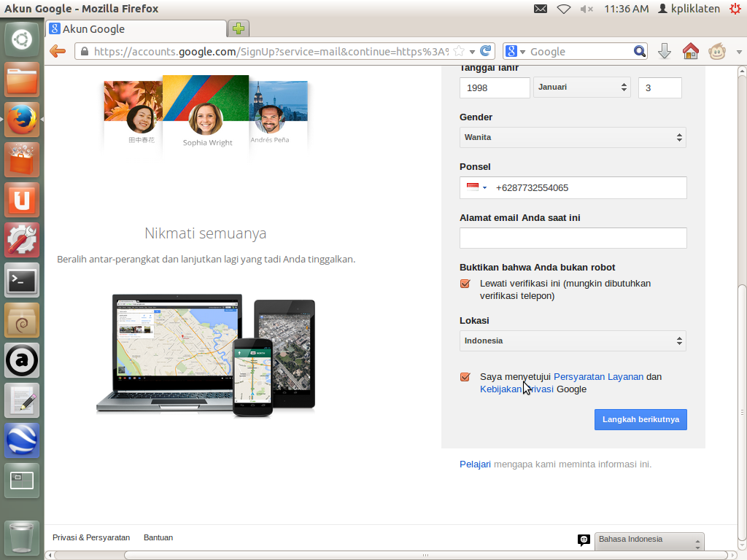Expand the URL bar history dropdown arrow

[472, 52]
